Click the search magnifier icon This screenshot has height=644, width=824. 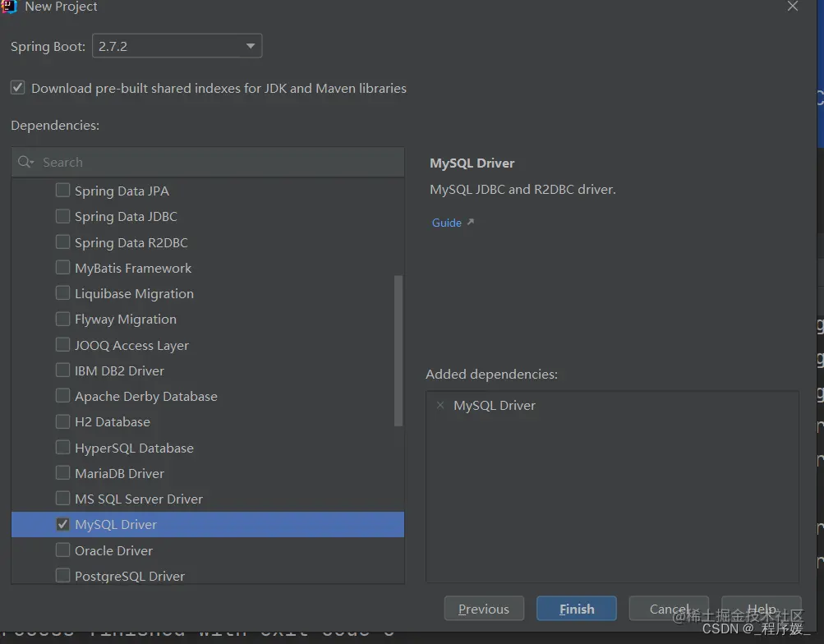25,162
